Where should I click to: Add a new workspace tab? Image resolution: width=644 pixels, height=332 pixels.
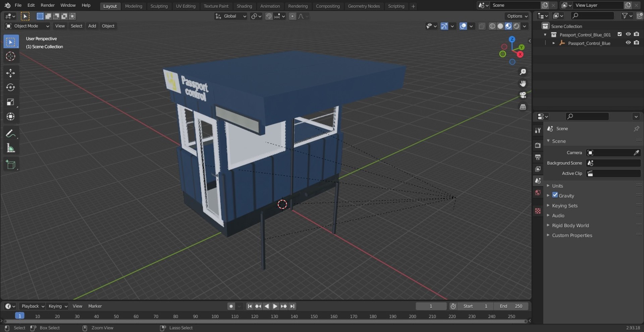click(413, 6)
